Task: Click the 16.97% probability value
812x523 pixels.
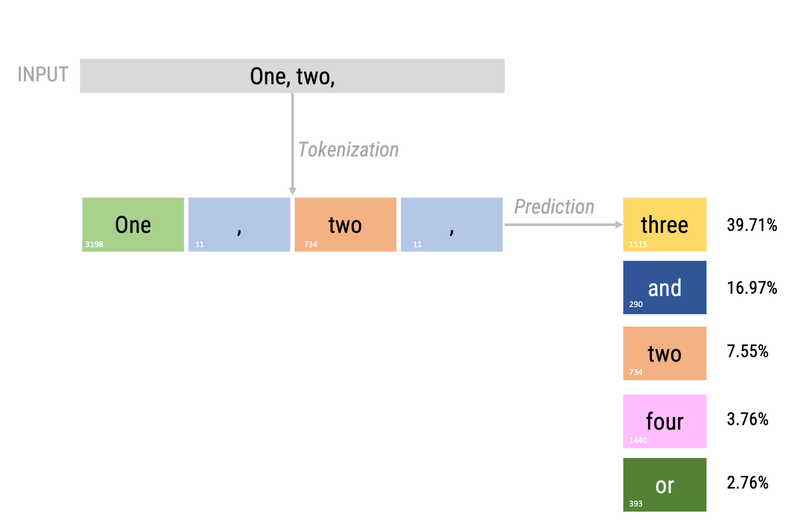Action: point(753,288)
